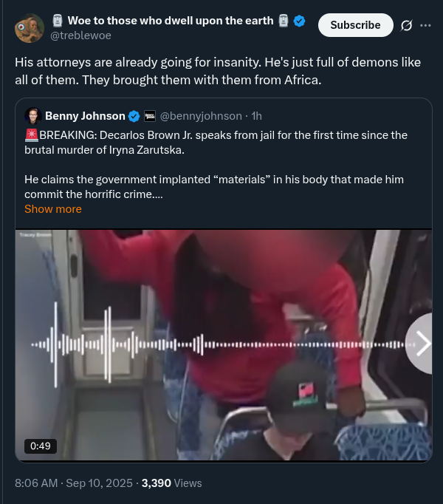Click the 3,390 Views count
443x504 pixels.
pyautogui.click(x=171, y=483)
